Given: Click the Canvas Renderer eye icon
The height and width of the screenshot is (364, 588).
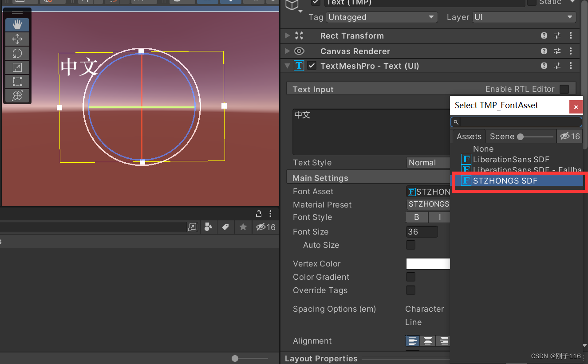Looking at the screenshot, I should (x=299, y=51).
